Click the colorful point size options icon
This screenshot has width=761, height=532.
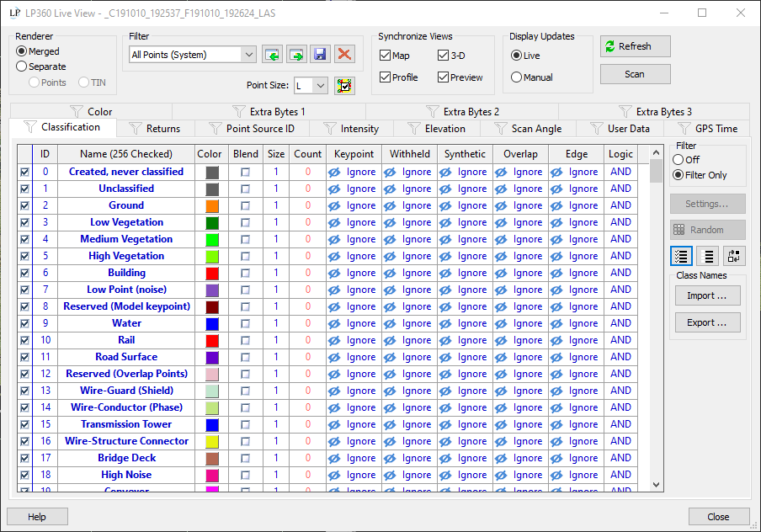[344, 86]
